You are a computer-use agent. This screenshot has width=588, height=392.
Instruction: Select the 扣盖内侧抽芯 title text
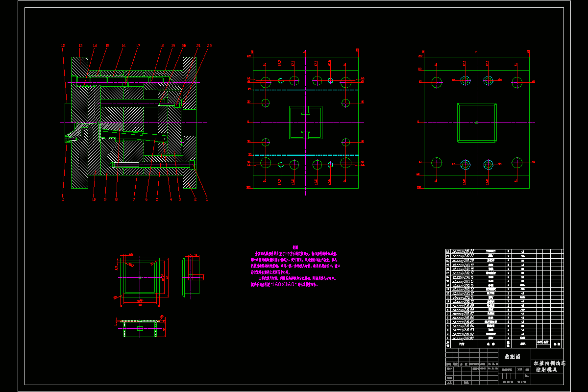(x=550, y=364)
